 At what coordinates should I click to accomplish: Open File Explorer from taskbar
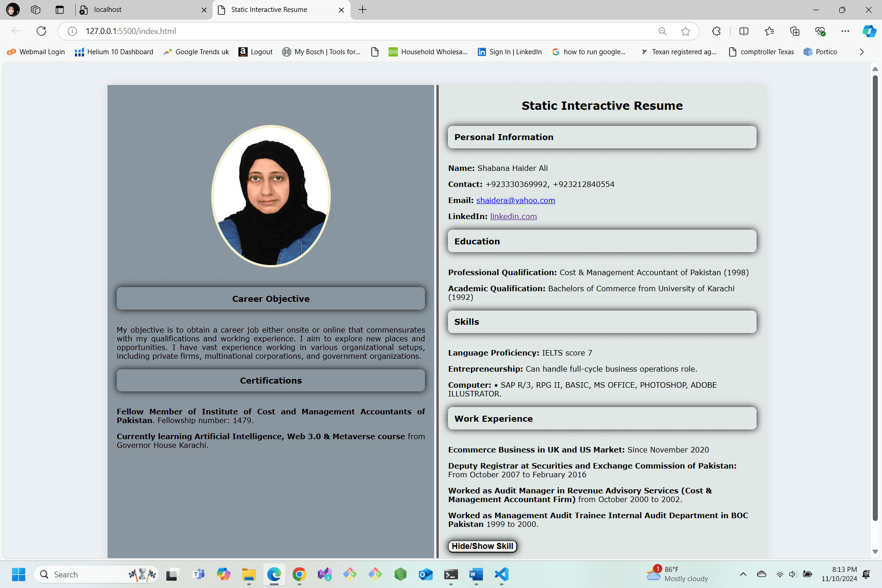(x=249, y=574)
